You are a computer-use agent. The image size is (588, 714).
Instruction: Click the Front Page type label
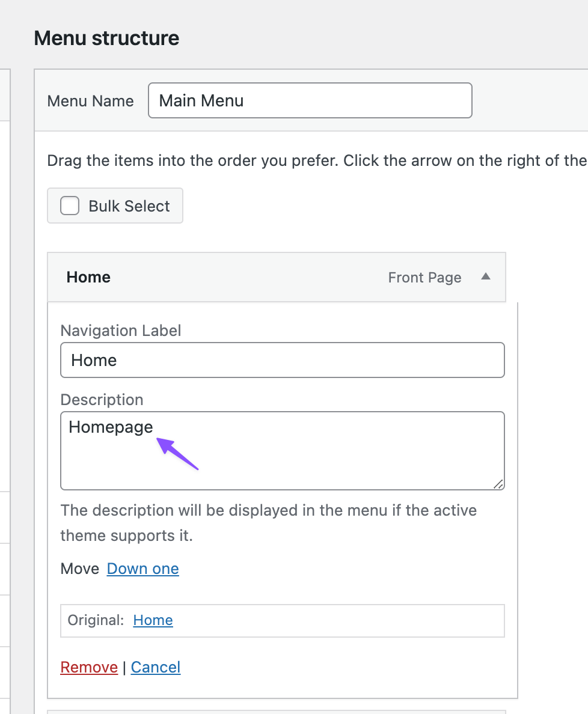click(424, 278)
